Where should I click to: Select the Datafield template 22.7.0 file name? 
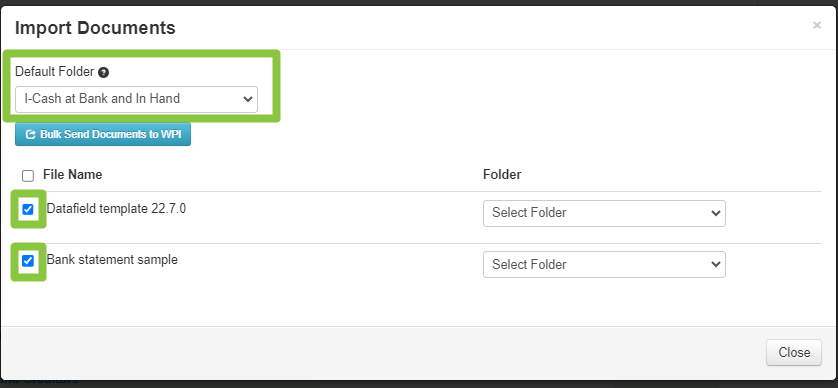coord(117,208)
